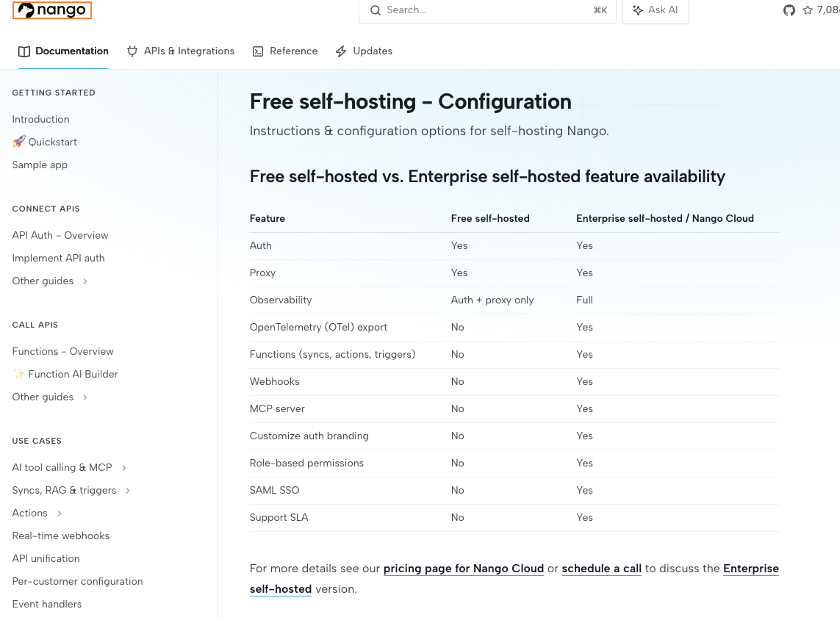Screen dimensions: 840x620
Task: Expand Syncs, RAG & triggers chevron
Action: 128,491
